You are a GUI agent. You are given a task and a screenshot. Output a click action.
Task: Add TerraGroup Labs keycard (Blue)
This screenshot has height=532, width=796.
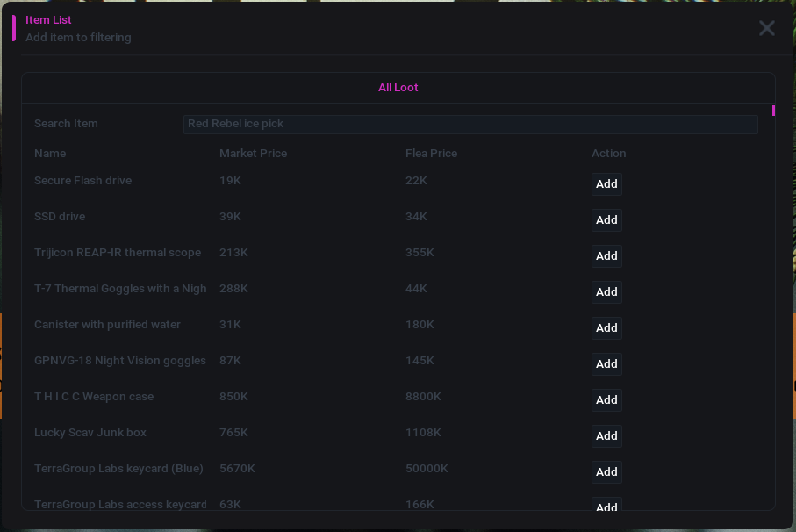(606, 472)
